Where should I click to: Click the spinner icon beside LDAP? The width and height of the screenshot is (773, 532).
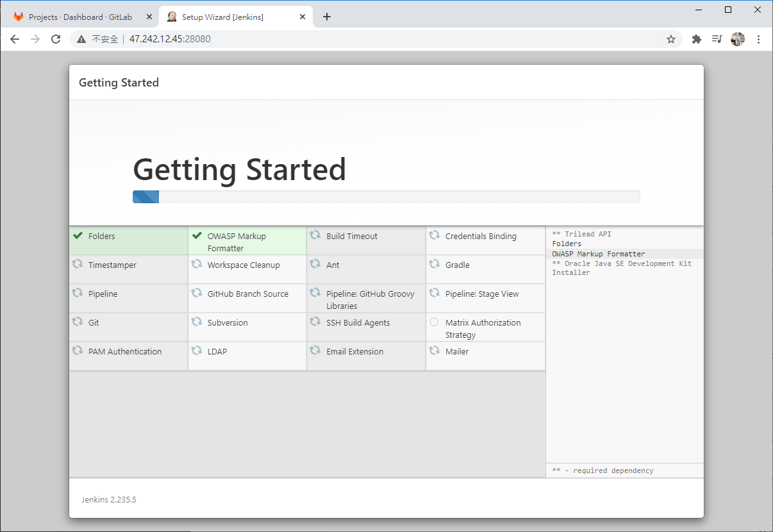197,351
